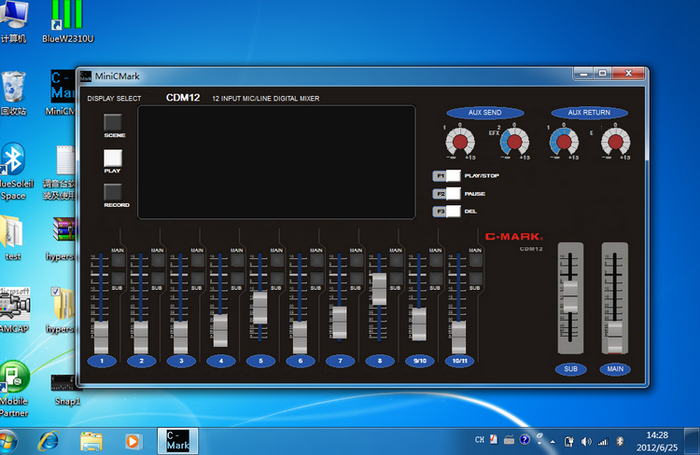
Task: Click the F3 DEL button
Action: tap(447, 212)
